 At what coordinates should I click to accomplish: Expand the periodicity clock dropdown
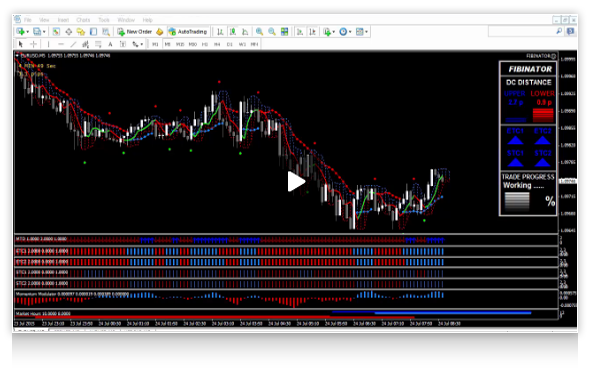tap(350, 32)
